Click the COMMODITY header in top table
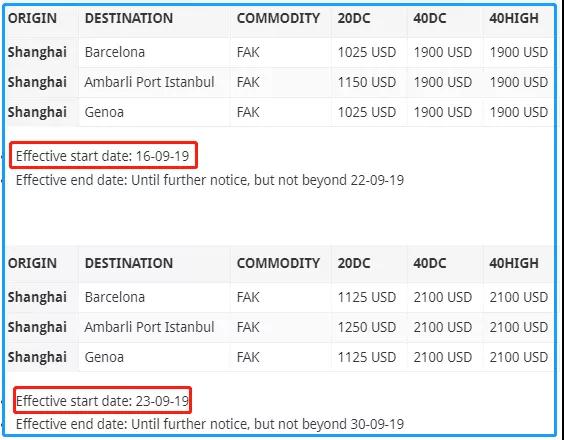The image size is (564, 440). 278,18
